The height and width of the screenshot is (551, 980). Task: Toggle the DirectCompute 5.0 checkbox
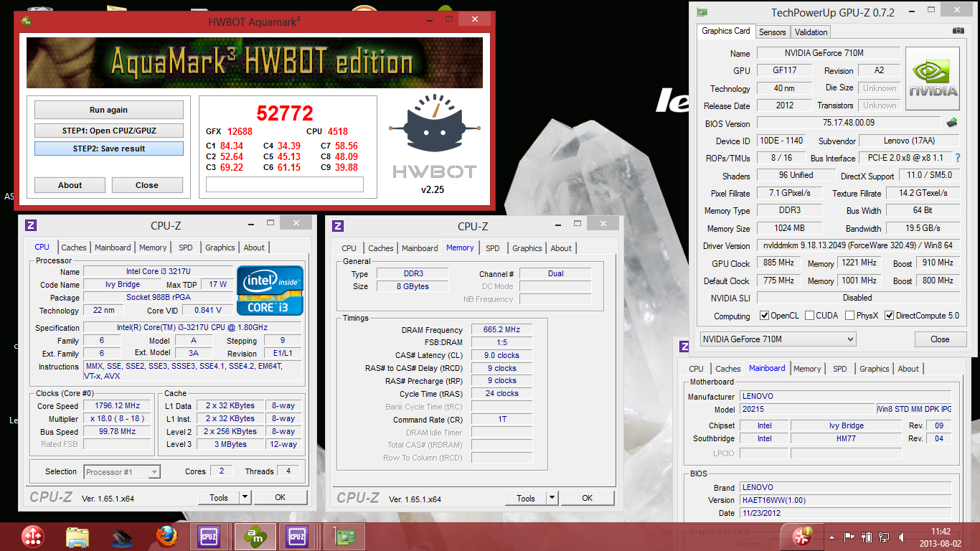pyautogui.click(x=890, y=316)
